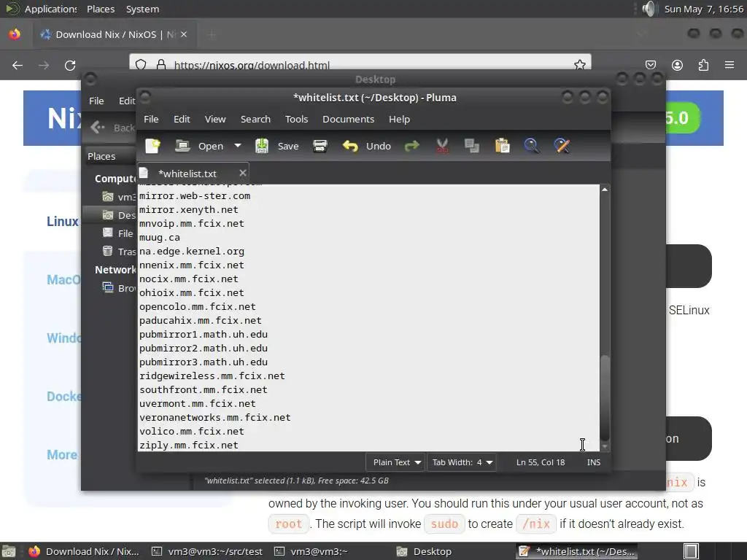Click the line na.edge.kernel.org

coord(192,251)
